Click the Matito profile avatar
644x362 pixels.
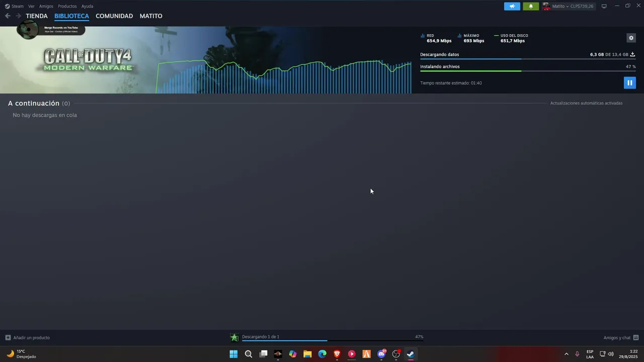(546, 6)
